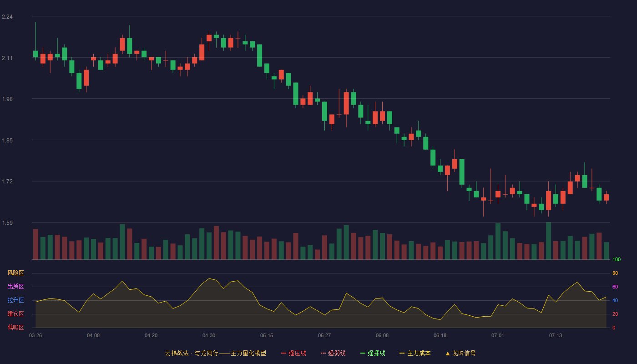Toggle the 强压线 series label

point(297,353)
